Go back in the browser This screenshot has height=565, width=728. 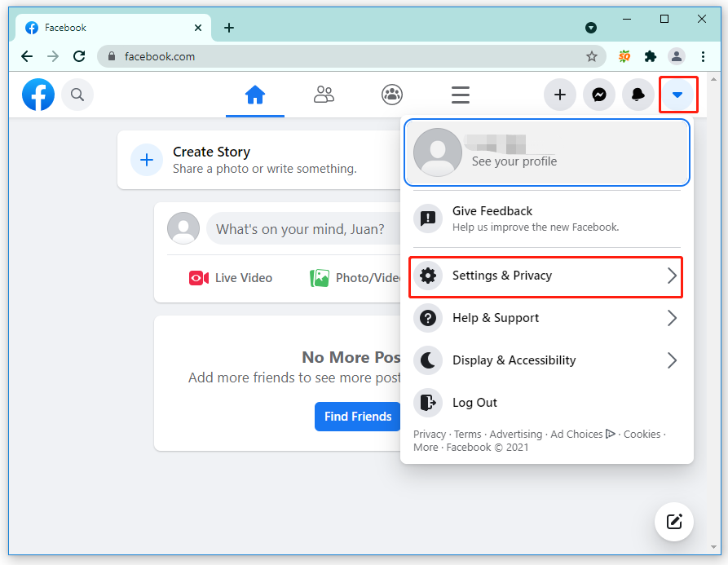point(27,56)
